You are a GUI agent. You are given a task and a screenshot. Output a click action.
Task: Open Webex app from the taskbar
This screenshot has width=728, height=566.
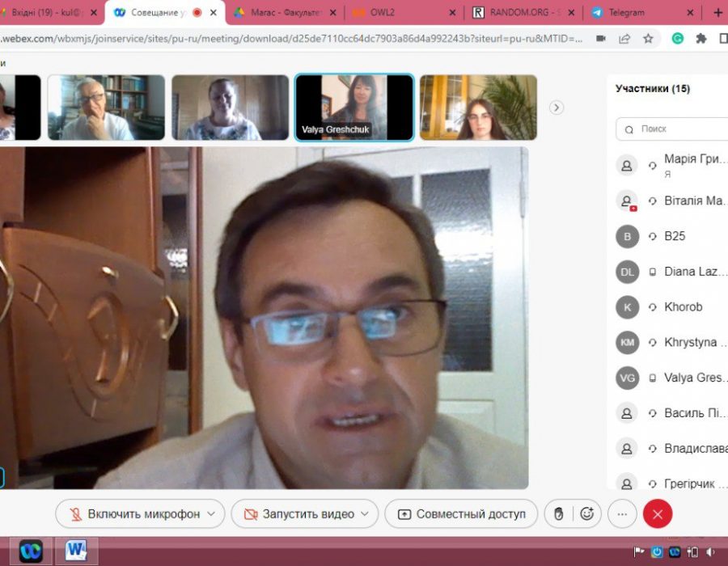tap(31, 551)
